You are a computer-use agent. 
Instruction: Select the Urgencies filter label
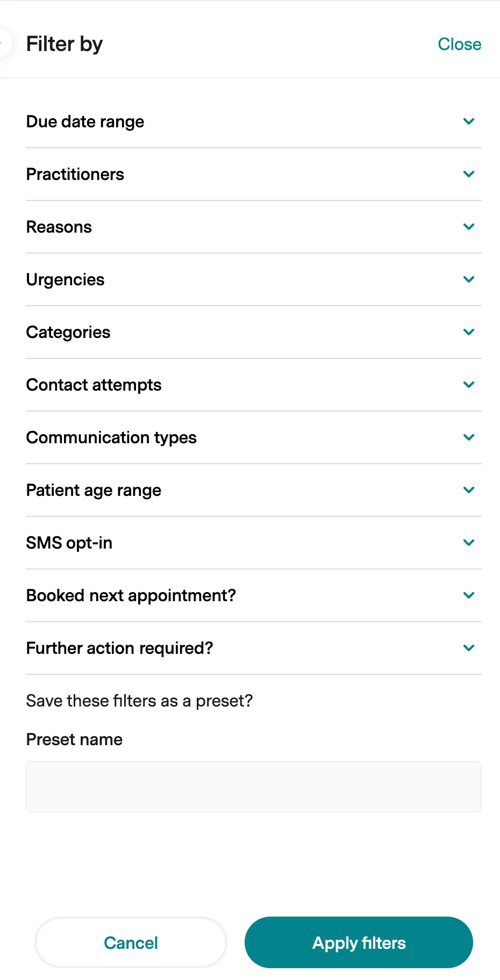[x=66, y=279]
